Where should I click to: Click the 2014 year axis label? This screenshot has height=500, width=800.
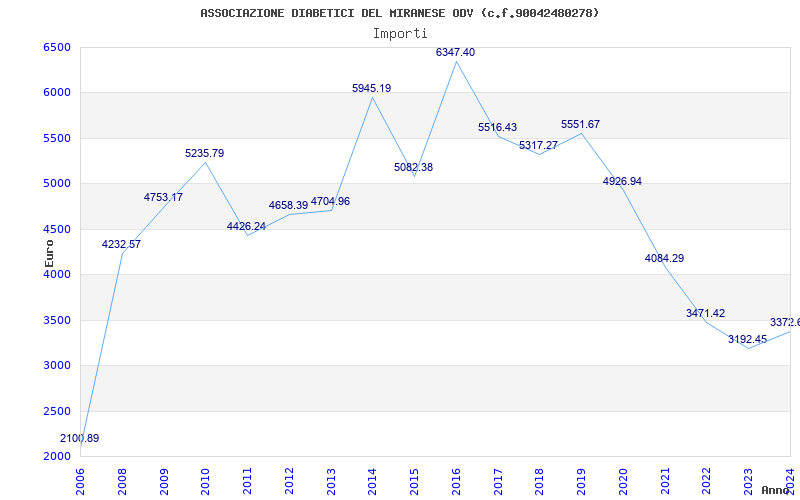[373, 482]
